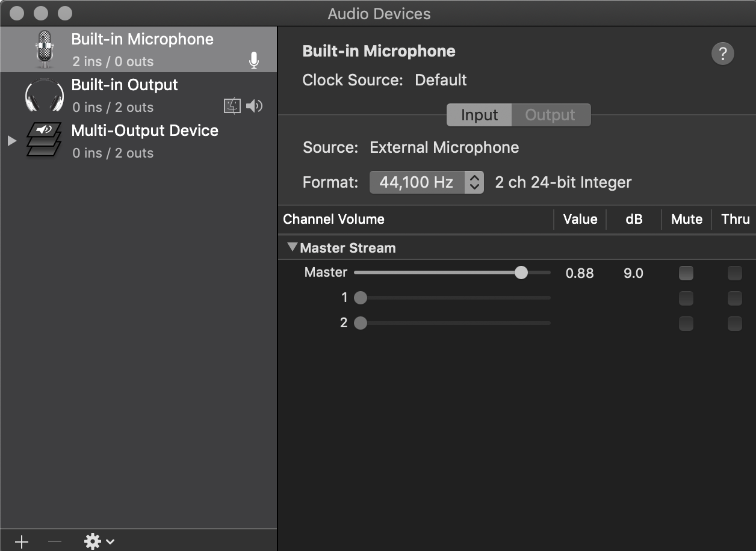Click the Master volume slider knob
The height and width of the screenshot is (551, 756).
point(521,272)
